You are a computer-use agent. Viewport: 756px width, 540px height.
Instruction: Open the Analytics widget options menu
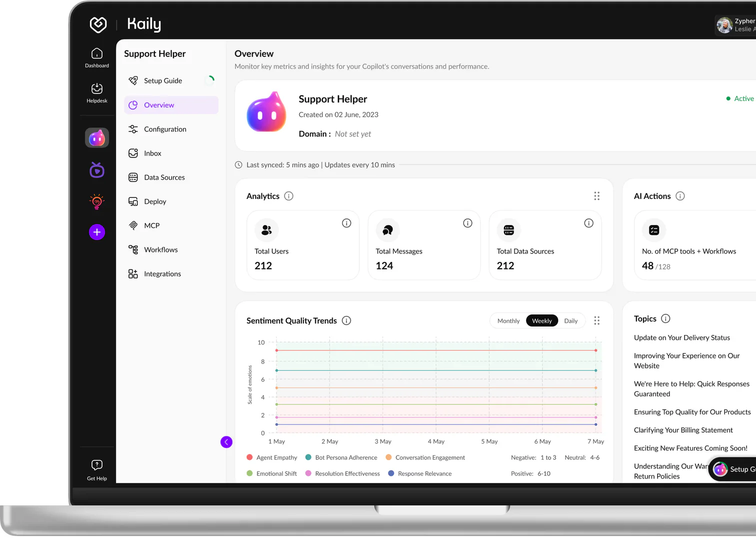coord(597,195)
